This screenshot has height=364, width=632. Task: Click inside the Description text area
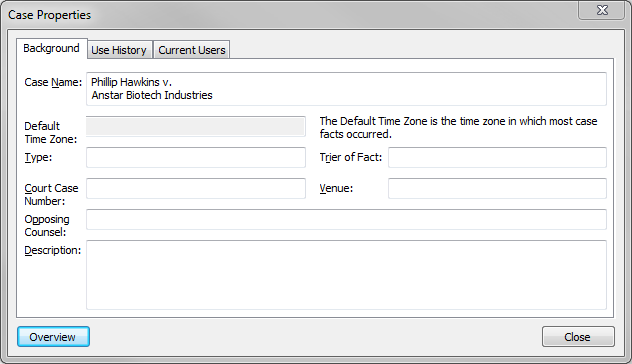coord(346,275)
